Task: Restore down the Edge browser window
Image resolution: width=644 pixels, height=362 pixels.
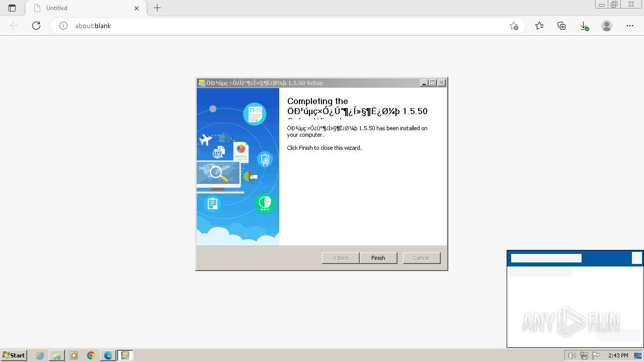Action: click(614, 5)
